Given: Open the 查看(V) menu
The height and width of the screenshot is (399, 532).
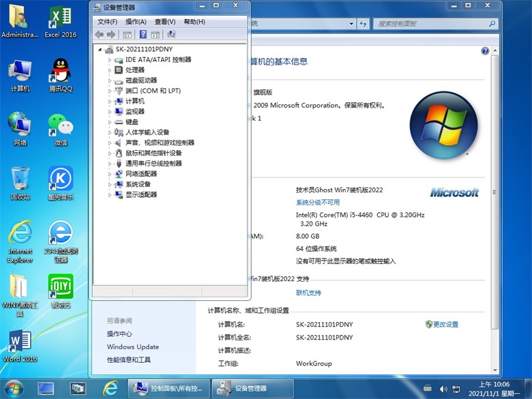Looking at the screenshot, I should tap(164, 22).
